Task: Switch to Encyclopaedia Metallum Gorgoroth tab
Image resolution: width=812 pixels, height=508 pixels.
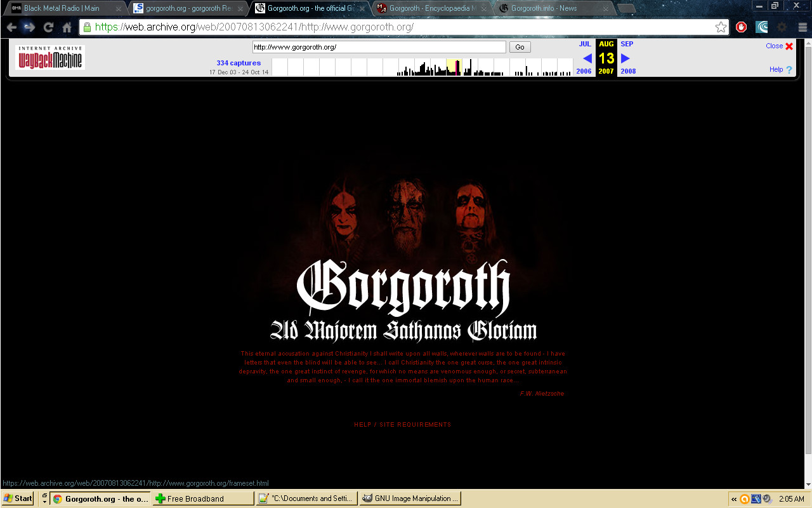Action: tap(431, 8)
